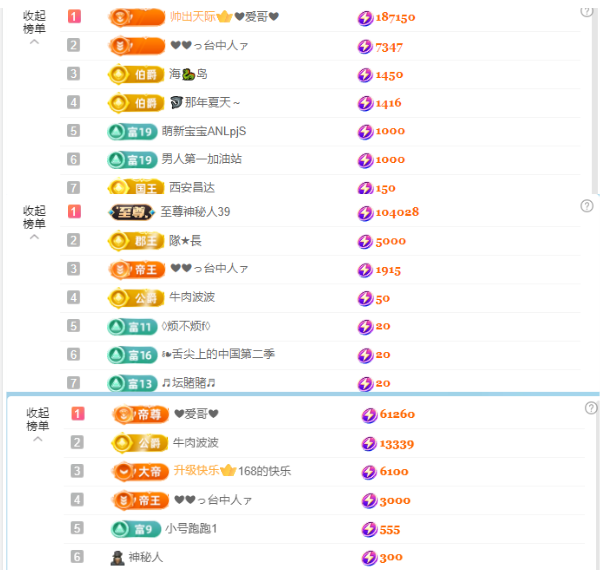Click the score 187150

point(395,18)
